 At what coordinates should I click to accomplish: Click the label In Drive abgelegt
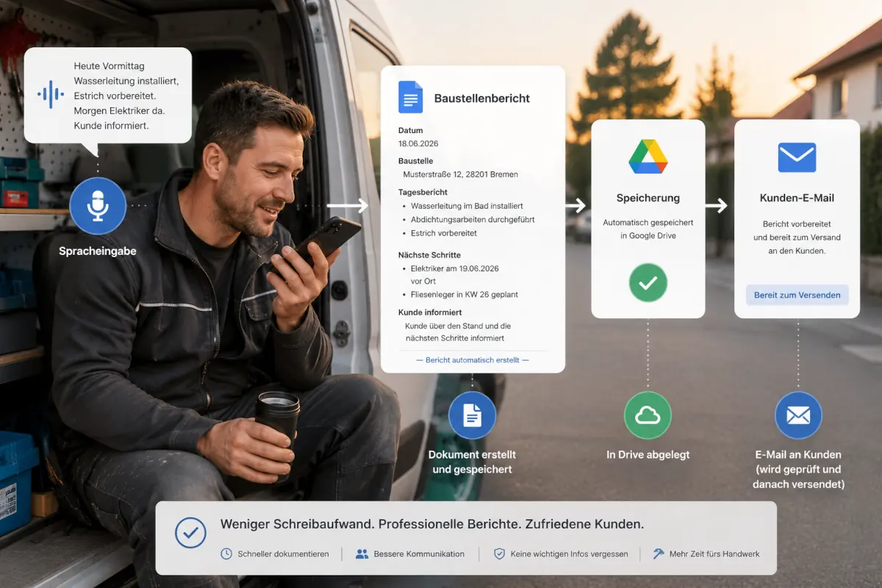coord(648,455)
